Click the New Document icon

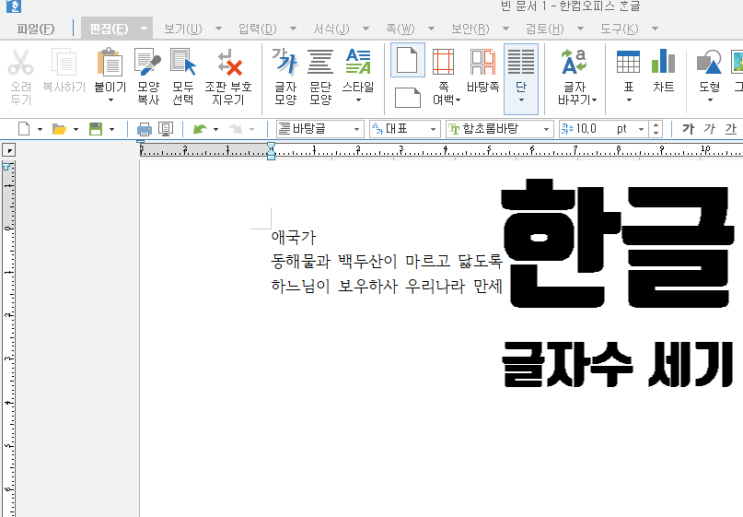tap(24, 128)
